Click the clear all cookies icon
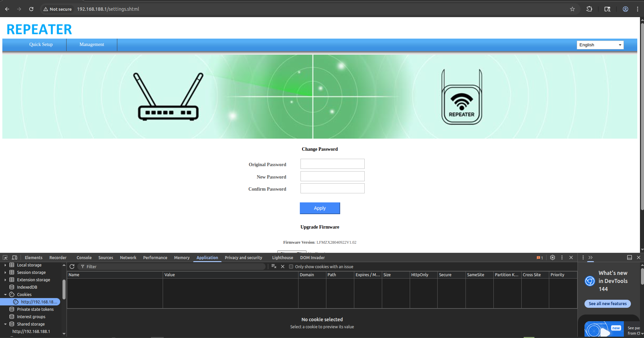The width and height of the screenshot is (644, 338). [x=274, y=267]
